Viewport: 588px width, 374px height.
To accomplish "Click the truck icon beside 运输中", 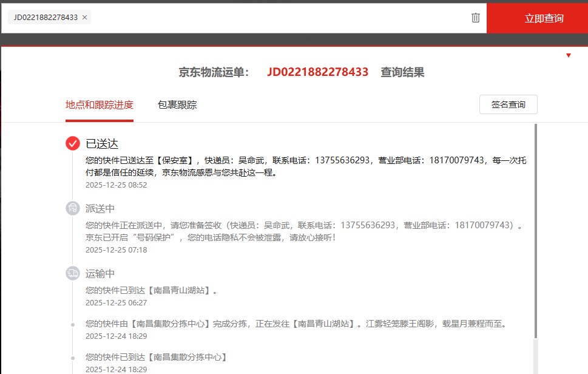I will [x=73, y=274].
